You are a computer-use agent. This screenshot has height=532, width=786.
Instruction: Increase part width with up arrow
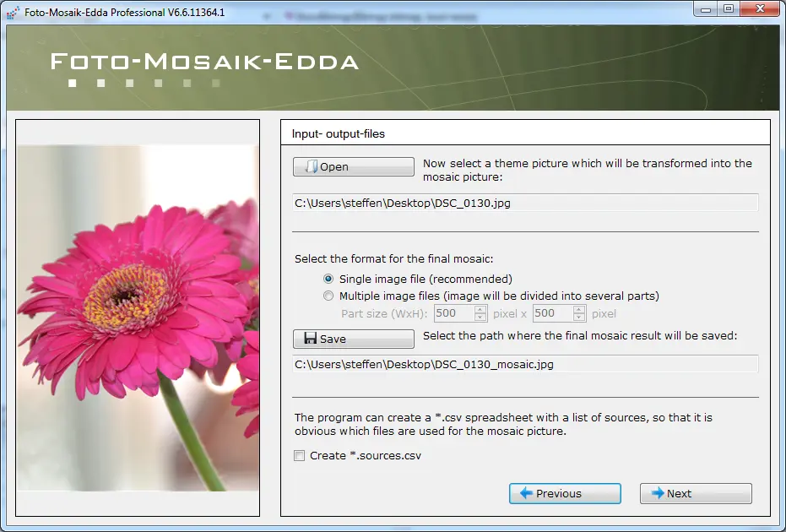click(x=480, y=309)
